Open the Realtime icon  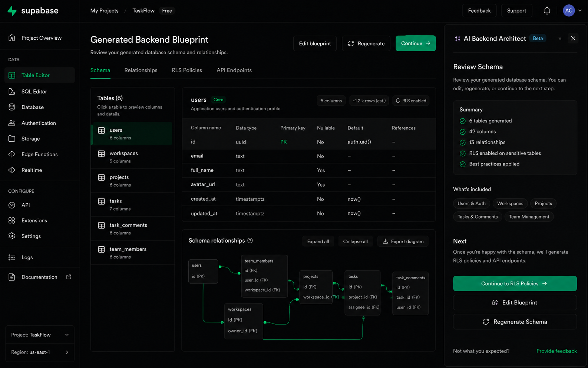point(12,170)
